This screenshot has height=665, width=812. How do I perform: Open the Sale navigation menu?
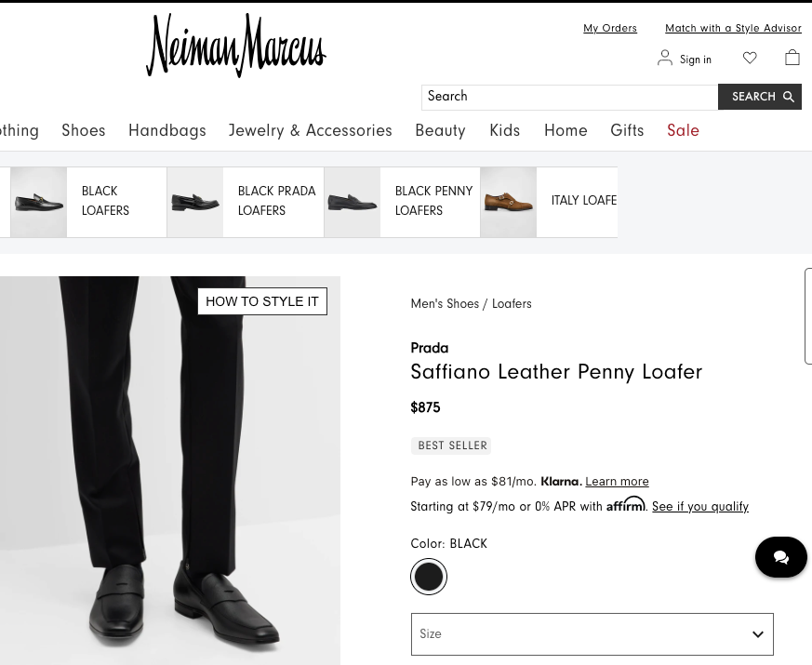[683, 131]
